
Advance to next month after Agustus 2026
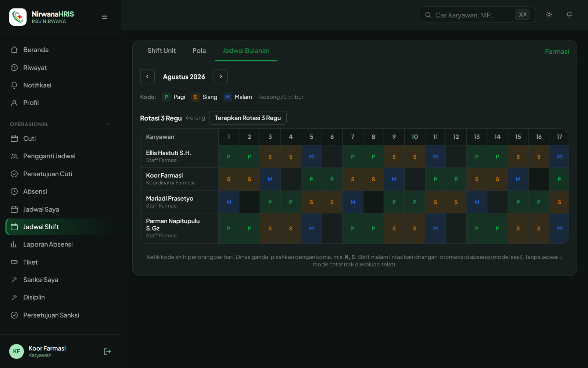[220, 76]
